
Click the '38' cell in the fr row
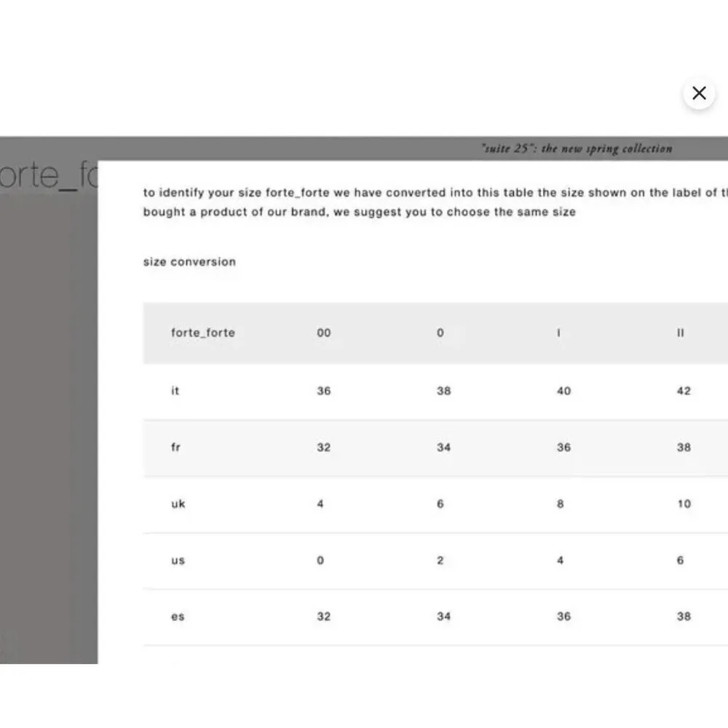pos(684,448)
